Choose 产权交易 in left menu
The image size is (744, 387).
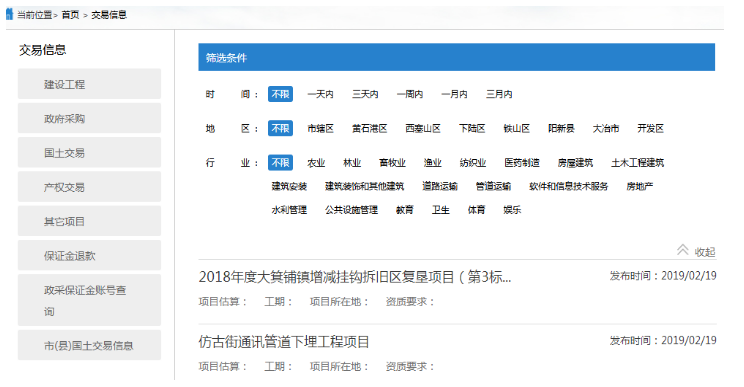point(89,187)
